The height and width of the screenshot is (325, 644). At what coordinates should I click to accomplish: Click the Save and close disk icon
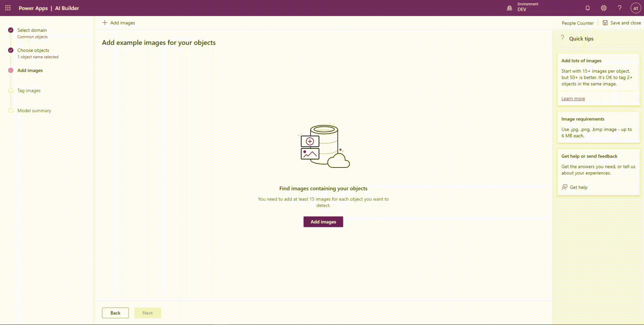point(605,23)
